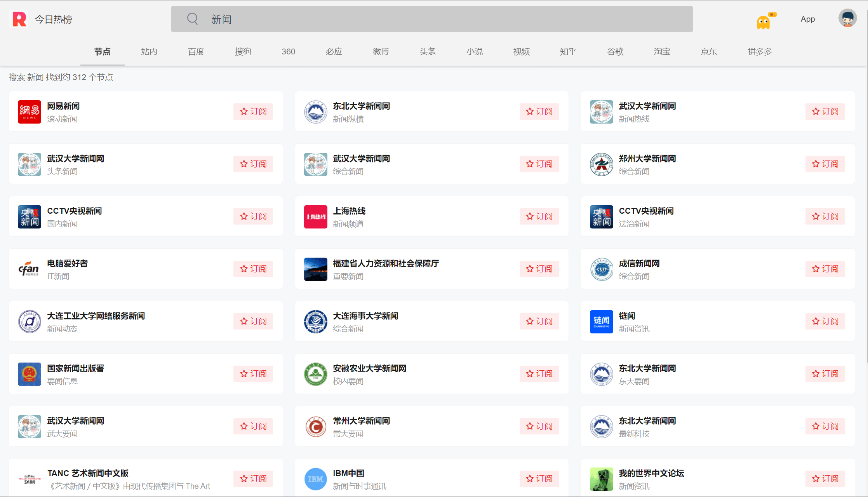Click 订阅 for IBM中国
The height and width of the screenshot is (497, 868).
(539, 479)
